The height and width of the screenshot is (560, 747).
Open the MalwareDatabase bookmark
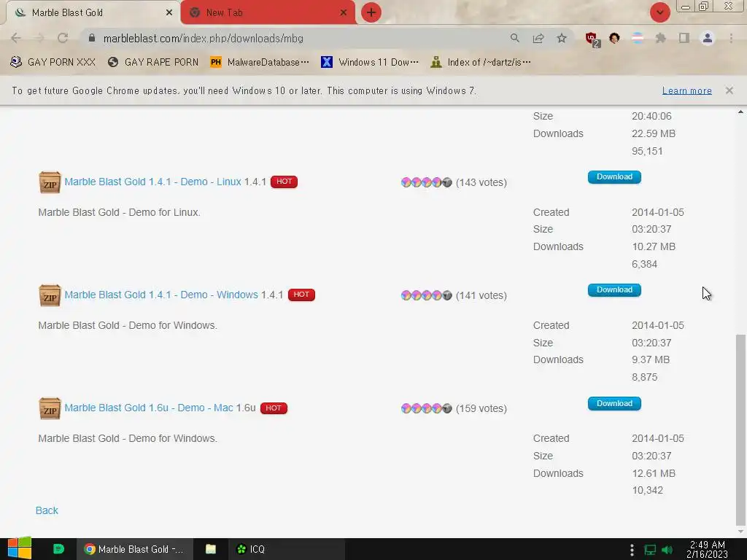tap(260, 62)
